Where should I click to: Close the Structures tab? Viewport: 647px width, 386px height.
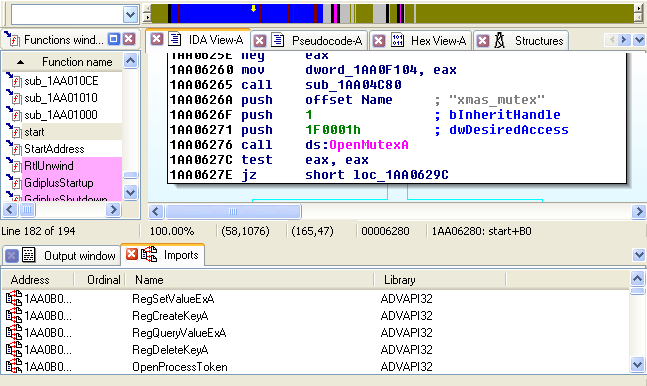(483, 40)
